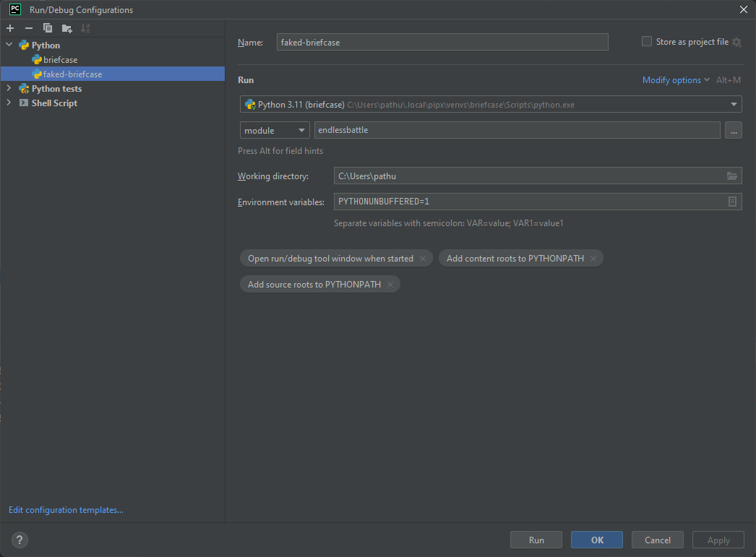Click the Run button
The width and height of the screenshot is (756, 557).
tap(536, 539)
